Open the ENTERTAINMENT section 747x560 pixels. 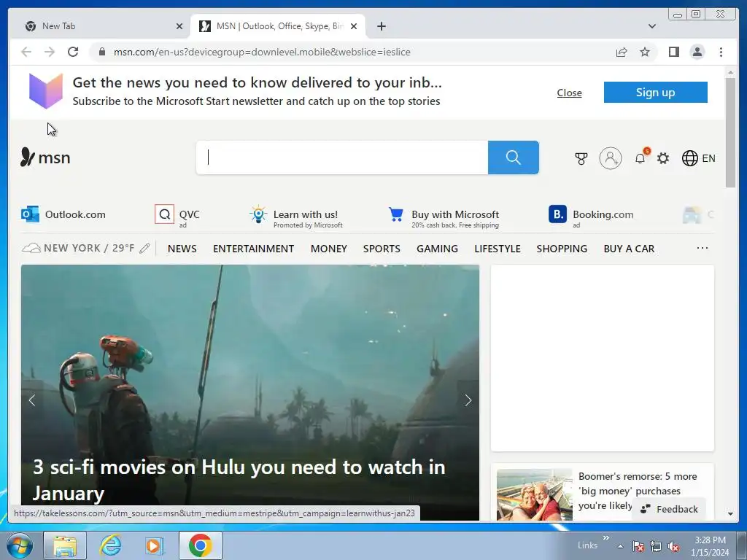click(253, 249)
